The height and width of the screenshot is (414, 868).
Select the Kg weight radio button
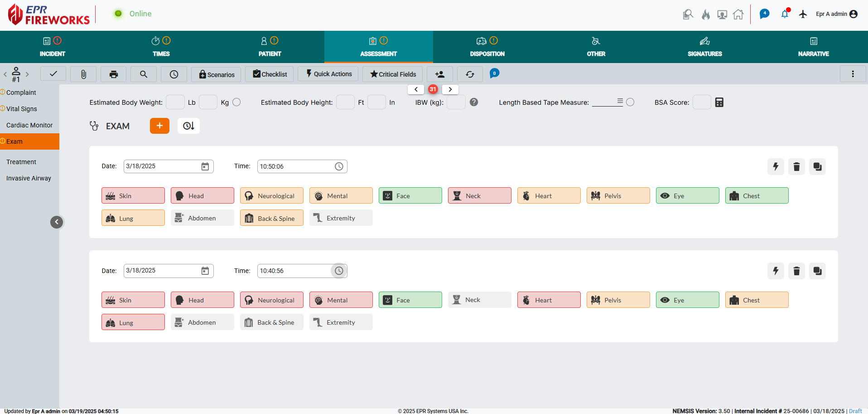tap(236, 102)
